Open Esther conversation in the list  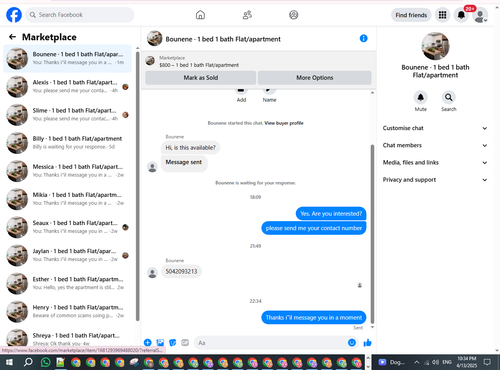[x=67, y=283]
